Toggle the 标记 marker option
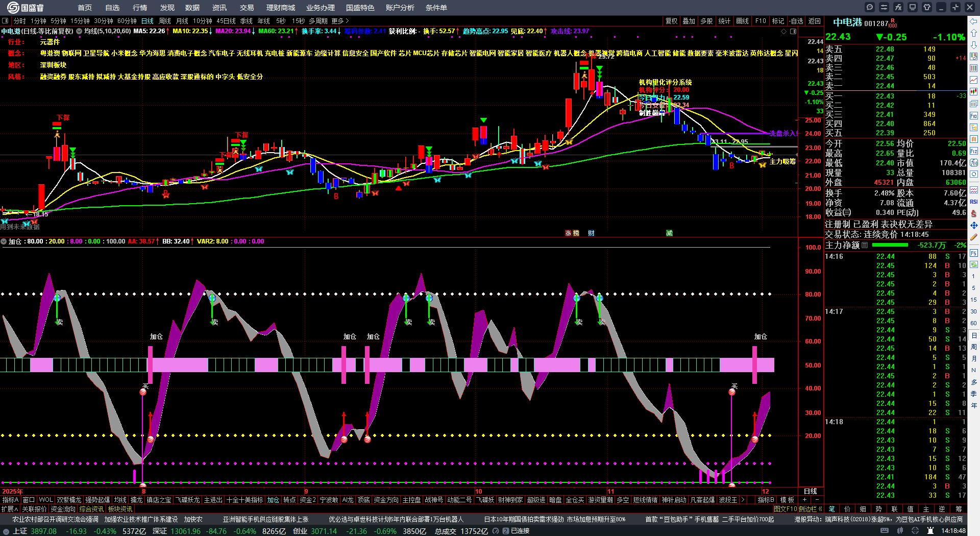The height and width of the screenshot is (536, 980). [778, 21]
